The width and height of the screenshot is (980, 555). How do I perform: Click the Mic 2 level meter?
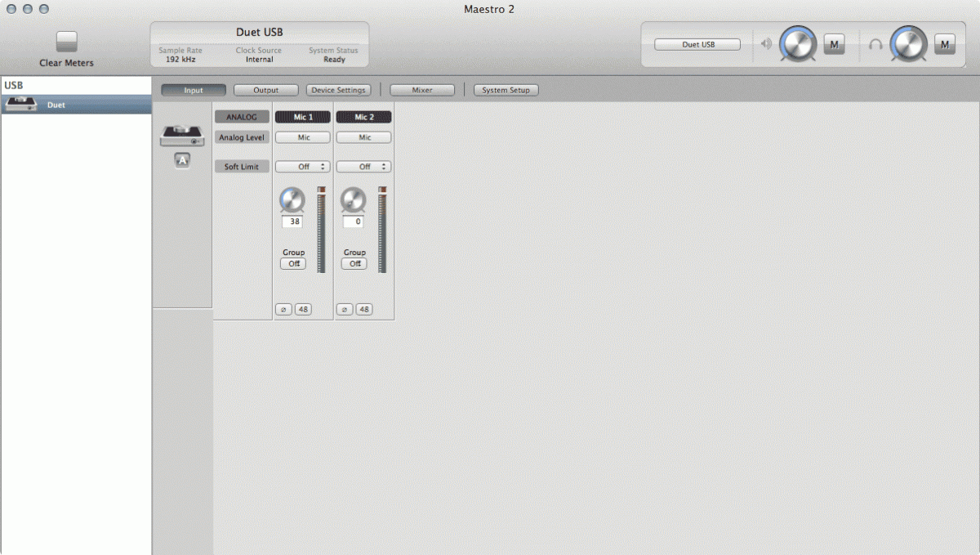(x=381, y=230)
